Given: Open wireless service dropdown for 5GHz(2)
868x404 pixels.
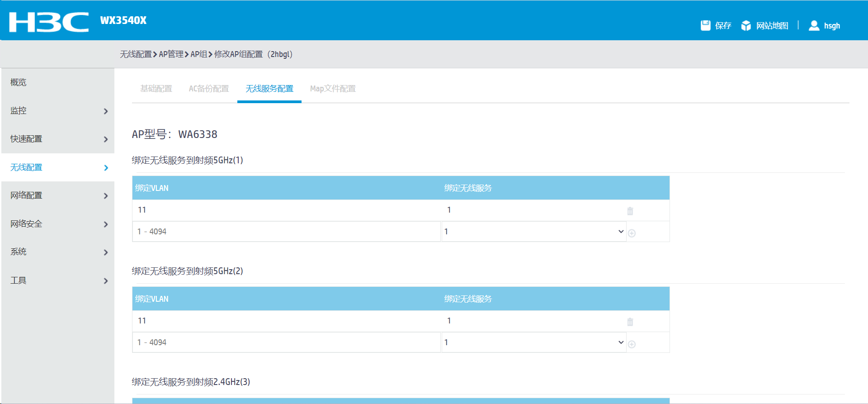Looking at the screenshot, I should click(x=534, y=342).
